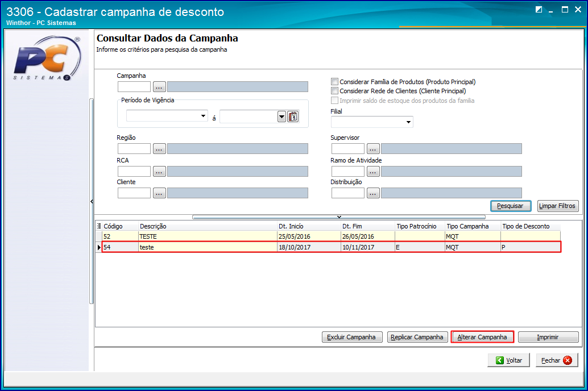
Task: Click the E sponsorship type cell
Action: (x=420, y=247)
